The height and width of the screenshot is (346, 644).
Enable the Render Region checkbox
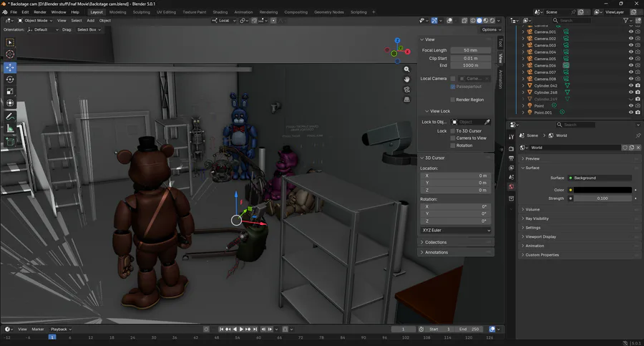click(453, 100)
